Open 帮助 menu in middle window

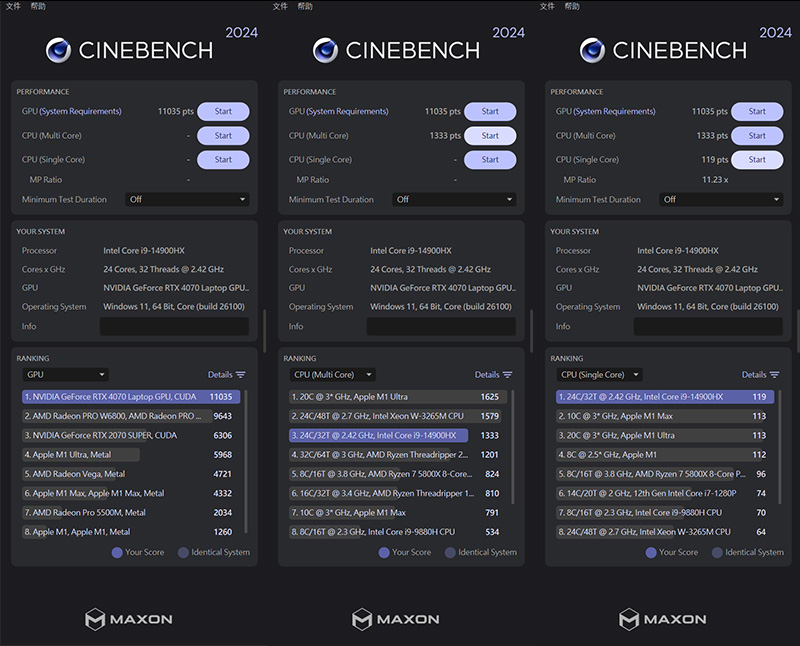(x=305, y=6)
